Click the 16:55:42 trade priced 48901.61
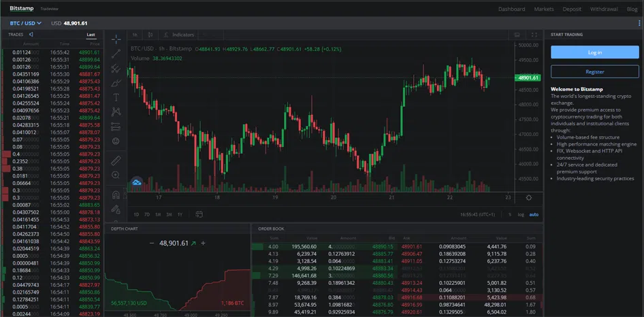This screenshot has height=317, width=644. pyautogui.click(x=51, y=52)
